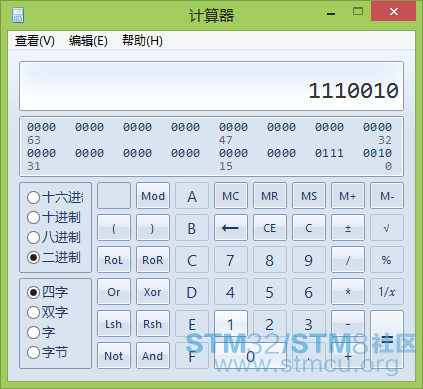Click the calculator icon in title bar
Viewport: 423px width, 389px height.
pos(18,15)
